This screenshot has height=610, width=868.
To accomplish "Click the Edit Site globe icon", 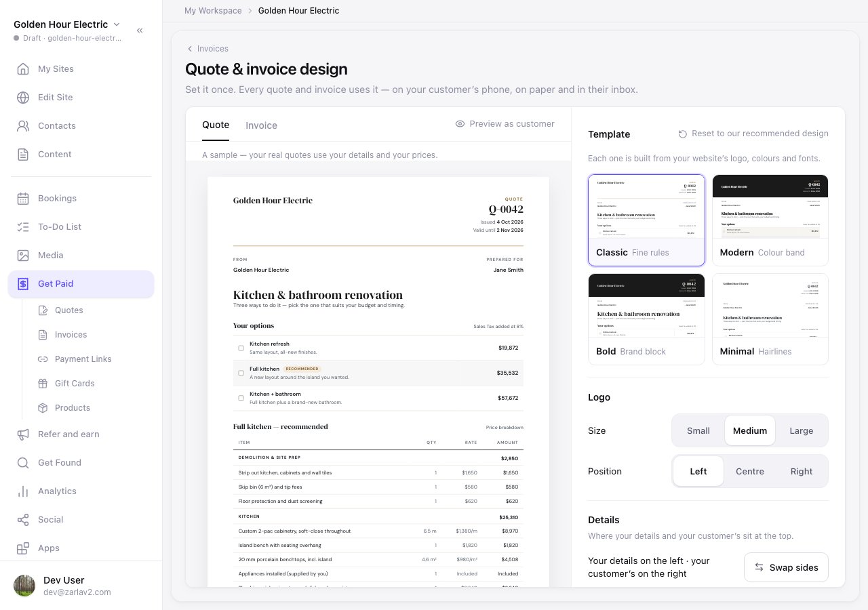I will point(23,98).
